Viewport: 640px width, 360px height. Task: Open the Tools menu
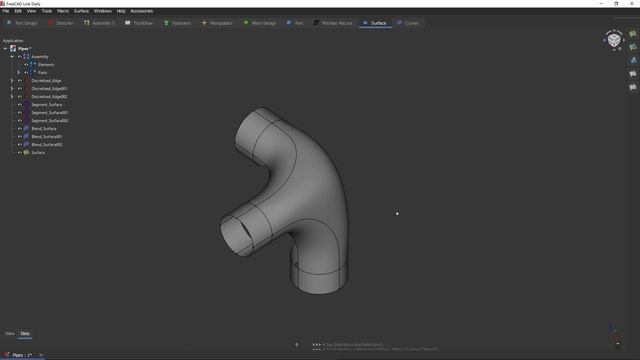point(47,11)
